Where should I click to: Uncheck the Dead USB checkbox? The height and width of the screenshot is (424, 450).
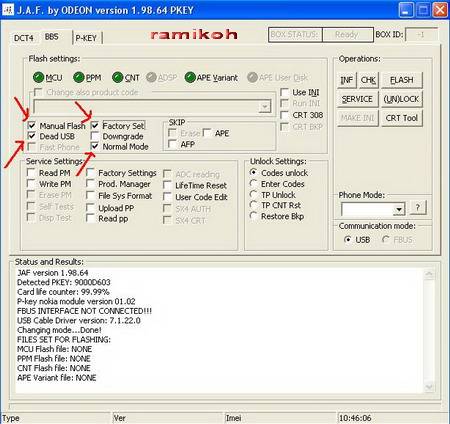tap(32, 136)
